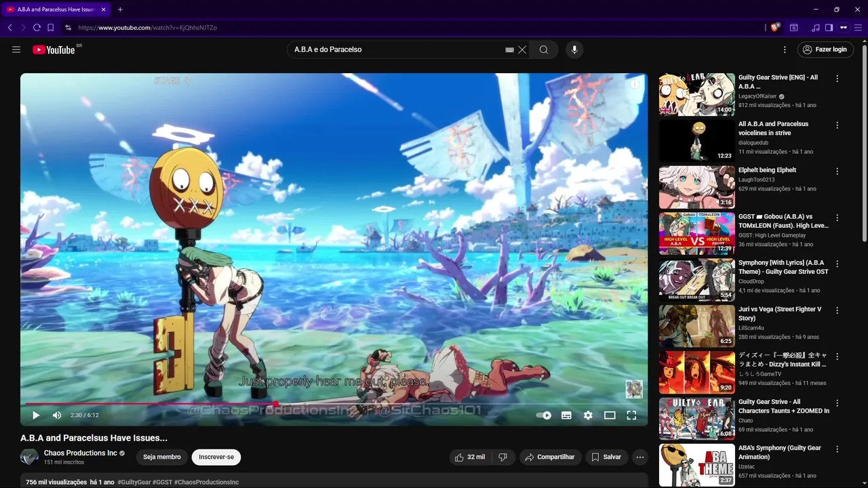
Task: Go forward in the browser
Action: [23, 28]
